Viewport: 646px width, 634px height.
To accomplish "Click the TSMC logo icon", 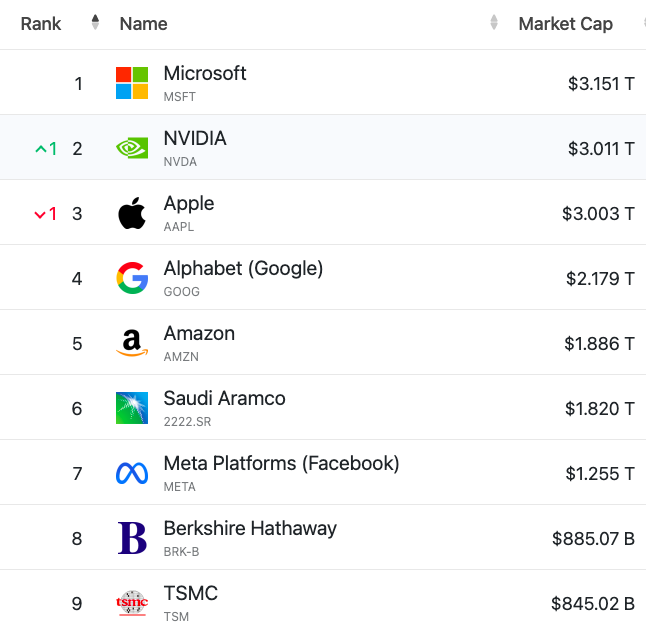I will pyautogui.click(x=132, y=603).
